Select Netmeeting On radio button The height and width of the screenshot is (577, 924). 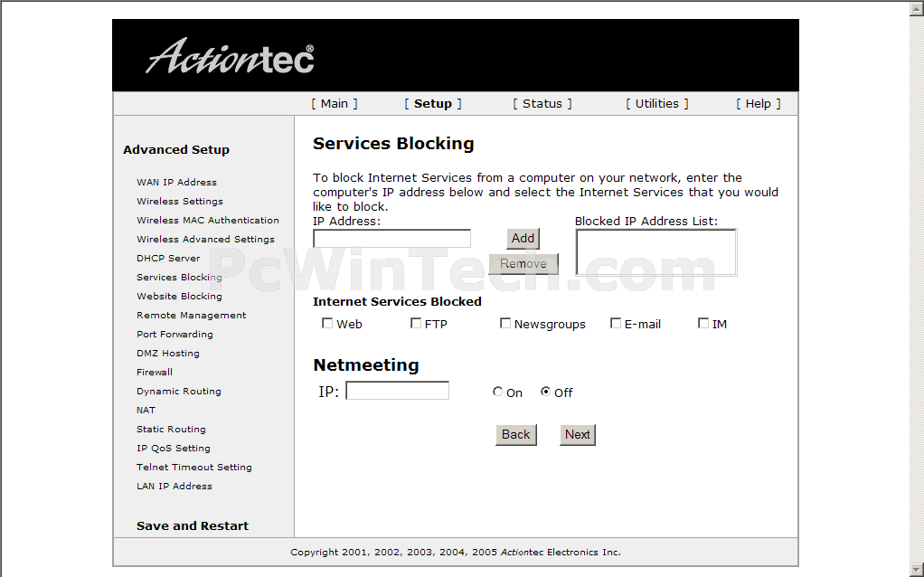pos(497,392)
